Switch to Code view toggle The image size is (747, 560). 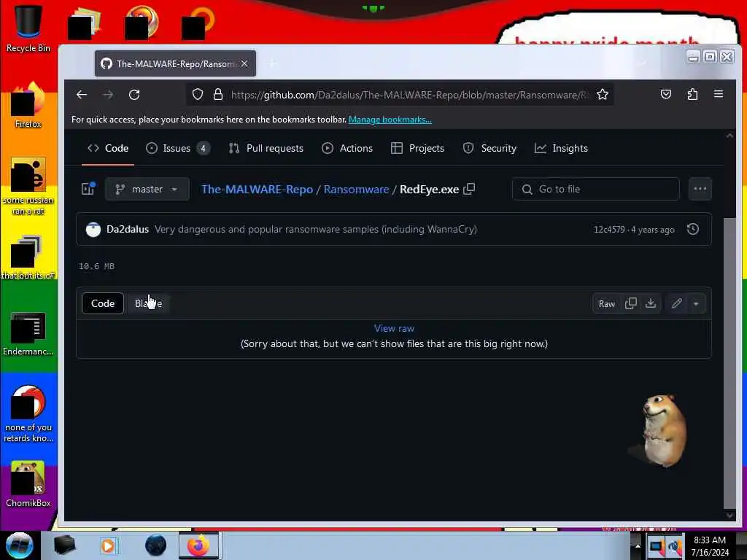(x=103, y=303)
